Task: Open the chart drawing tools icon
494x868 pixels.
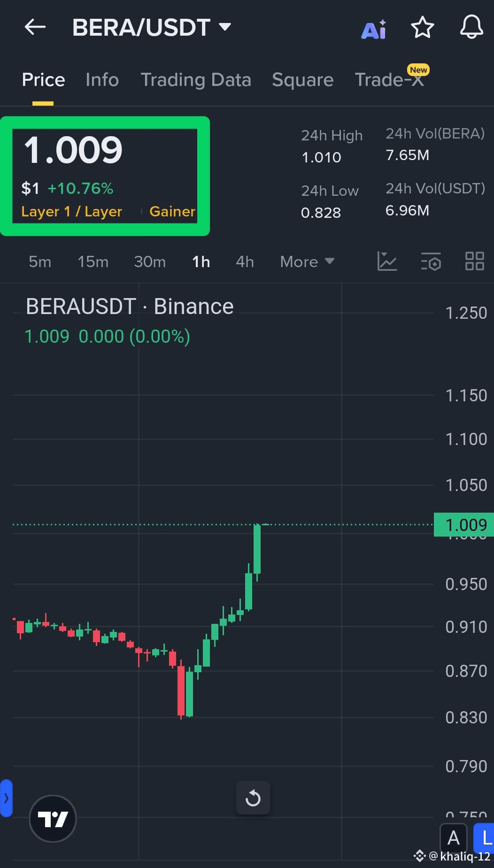Action: tap(387, 261)
